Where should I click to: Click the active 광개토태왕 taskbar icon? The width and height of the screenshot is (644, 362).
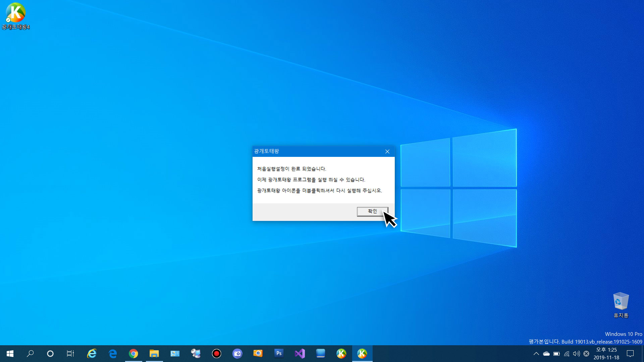point(362,354)
